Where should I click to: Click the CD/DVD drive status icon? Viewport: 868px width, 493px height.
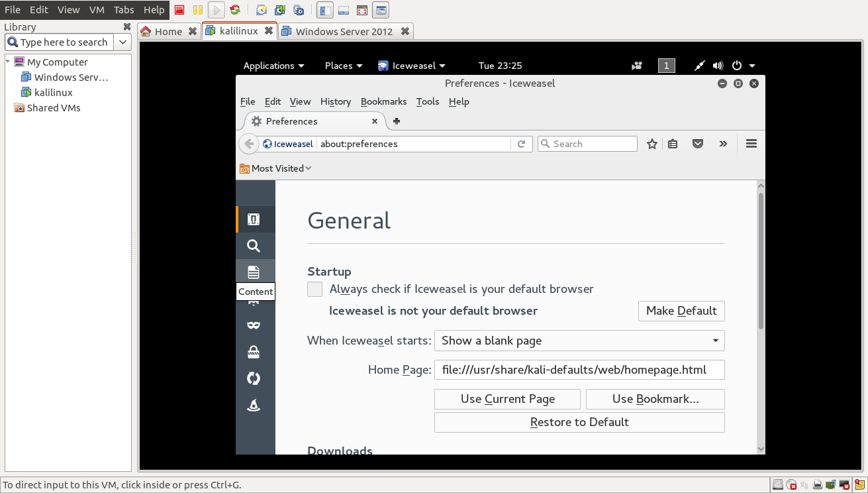click(791, 485)
